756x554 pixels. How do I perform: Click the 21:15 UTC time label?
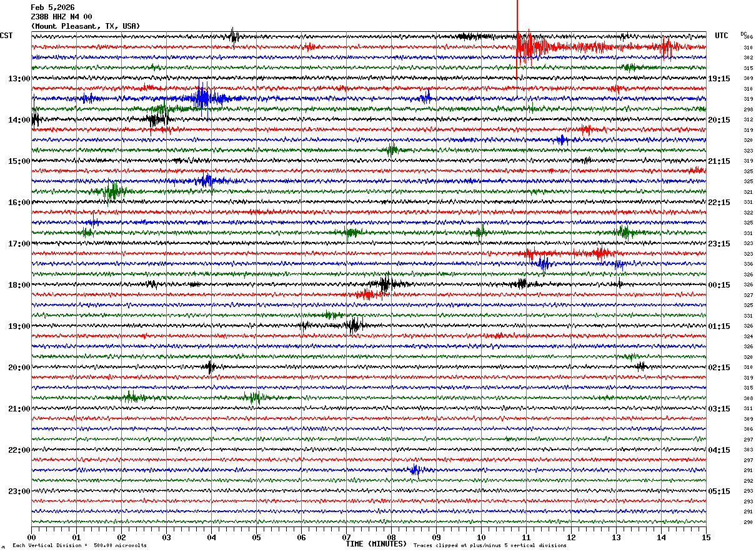pos(719,161)
